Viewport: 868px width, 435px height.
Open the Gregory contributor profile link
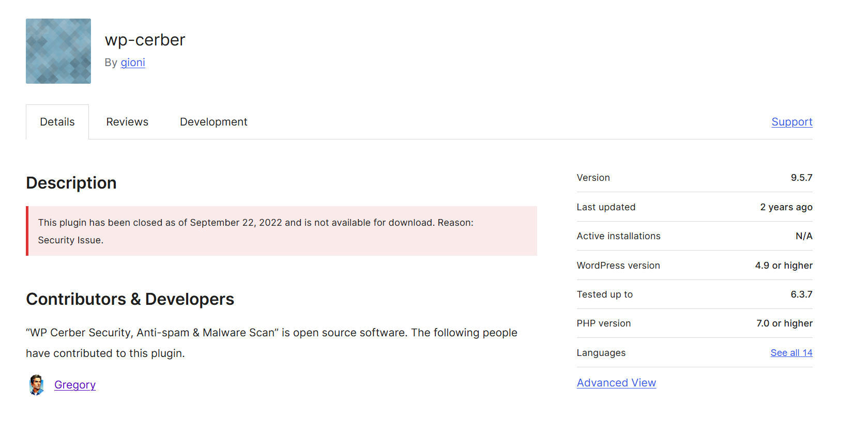tap(75, 385)
